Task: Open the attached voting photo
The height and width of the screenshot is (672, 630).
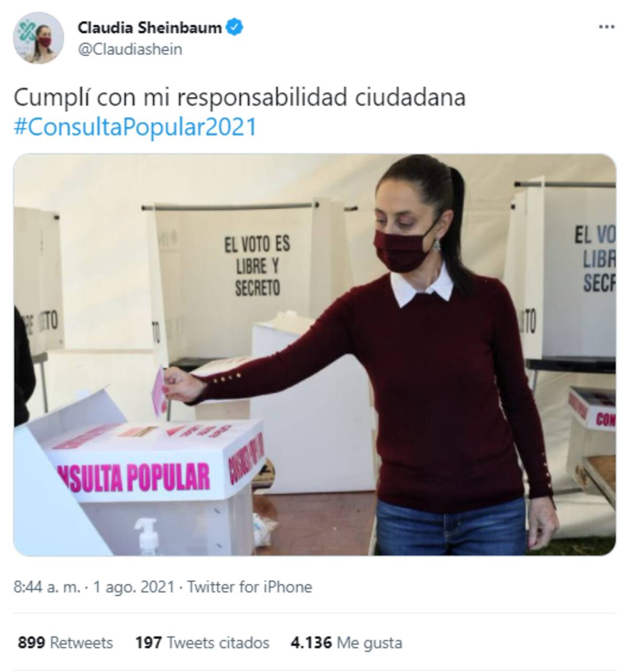Action: (314, 355)
